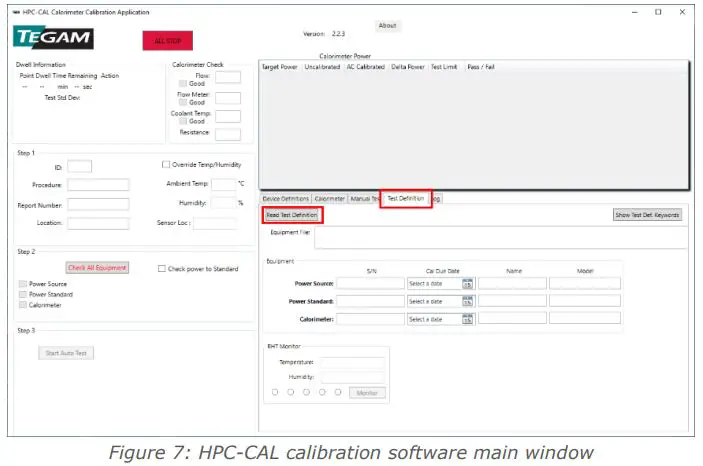The image size is (703, 466).
Task: Switch to Manual Test tab
Action: coord(364,199)
